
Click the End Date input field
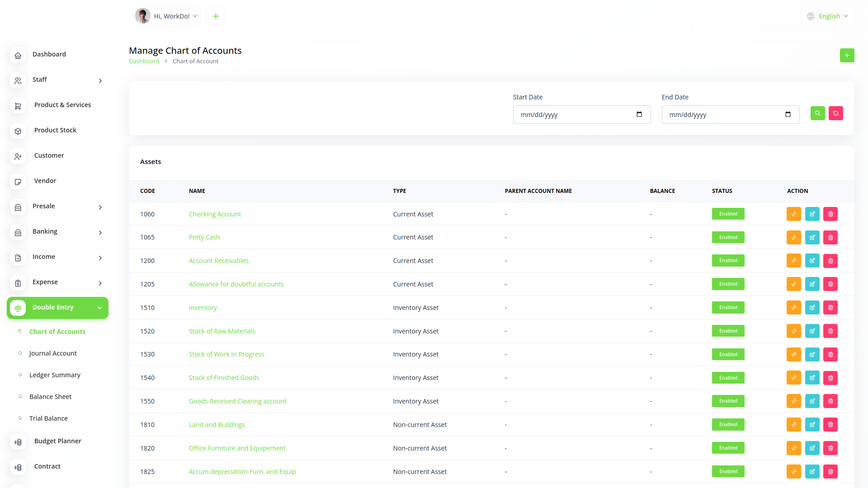(x=723, y=115)
